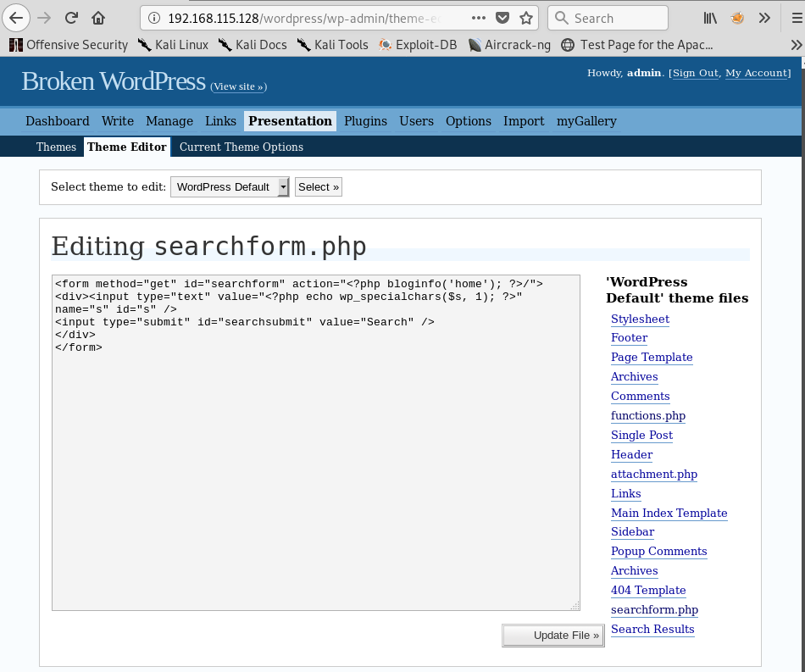Open attachment.php theme file
The width and height of the screenshot is (805, 672).
(x=654, y=475)
